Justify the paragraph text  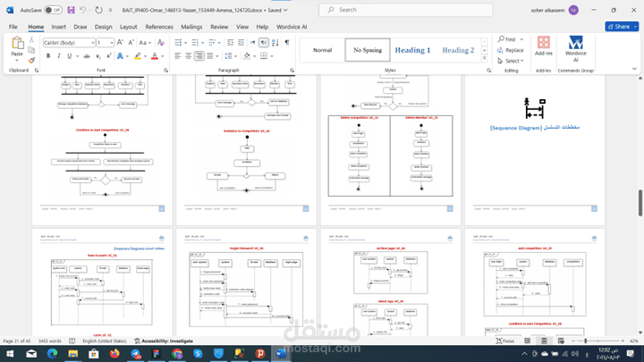[x=210, y=55]
